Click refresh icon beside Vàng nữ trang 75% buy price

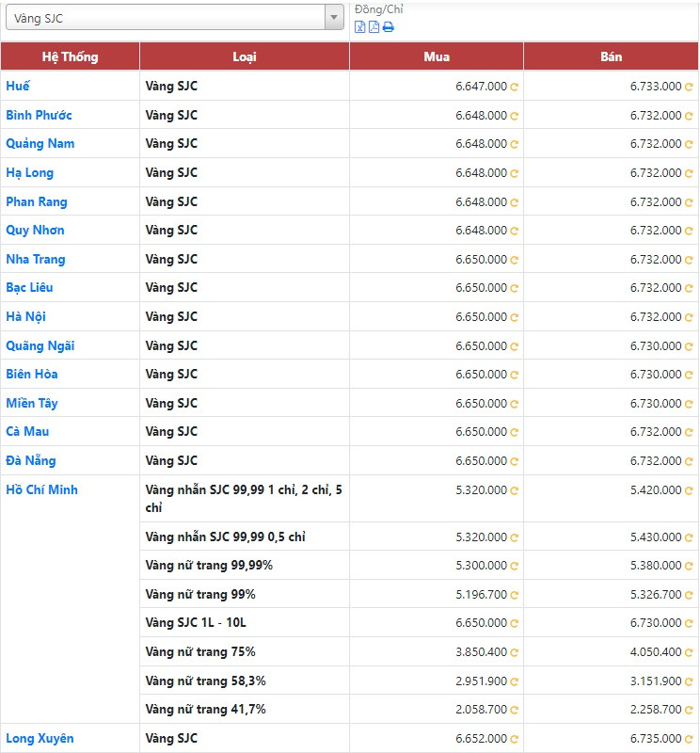[x=515, y=652]
